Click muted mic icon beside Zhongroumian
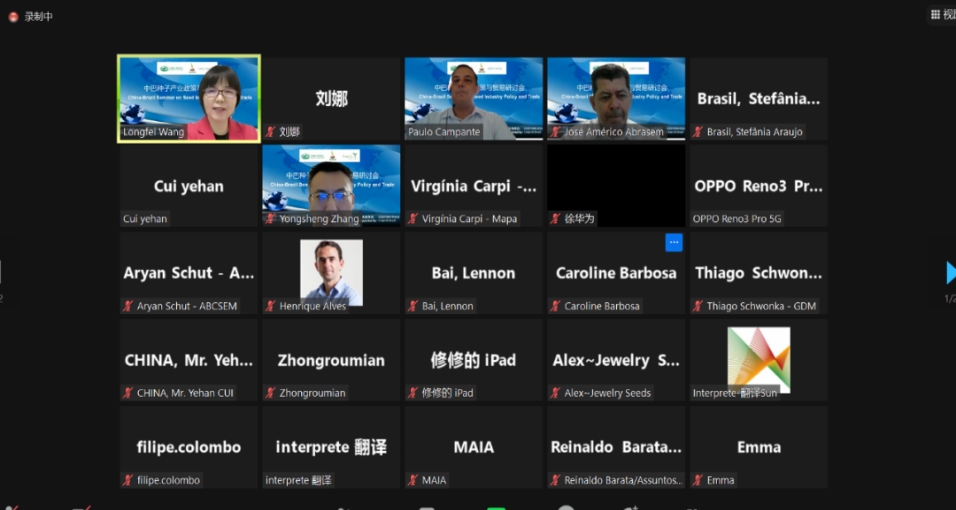Viewport: 956px width, 510px height. click(270, 393)
